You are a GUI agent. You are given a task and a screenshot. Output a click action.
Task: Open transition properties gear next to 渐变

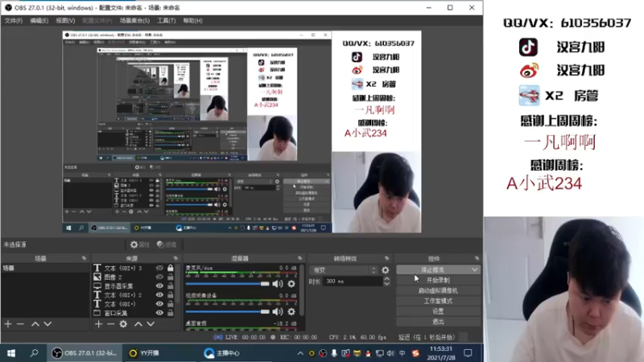click(x=386, y=270)
